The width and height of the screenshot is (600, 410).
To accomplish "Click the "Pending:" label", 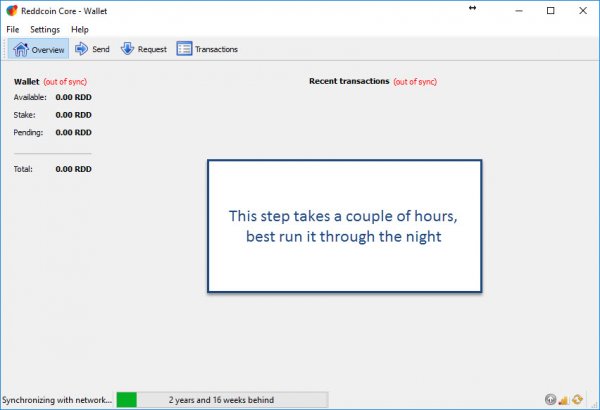I will [x=28, y=132].
